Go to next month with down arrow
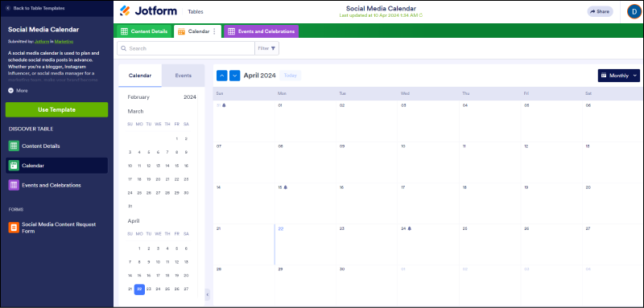 (x=234, y=76)
